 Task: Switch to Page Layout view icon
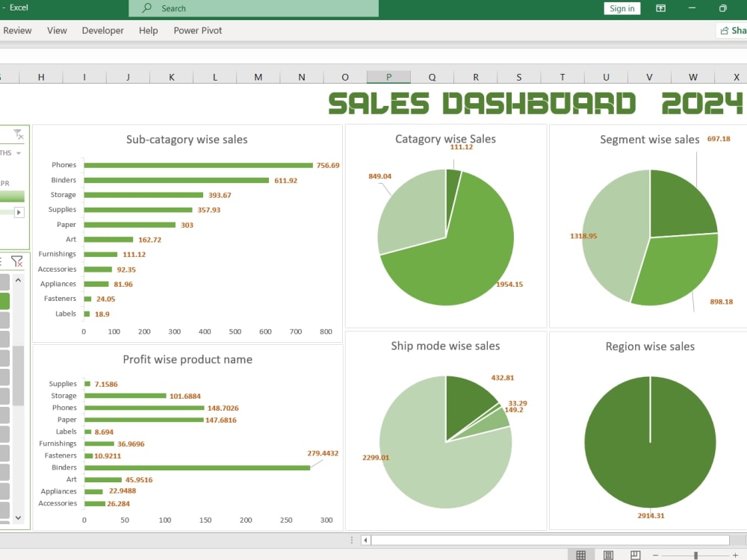tap(608, 555)
